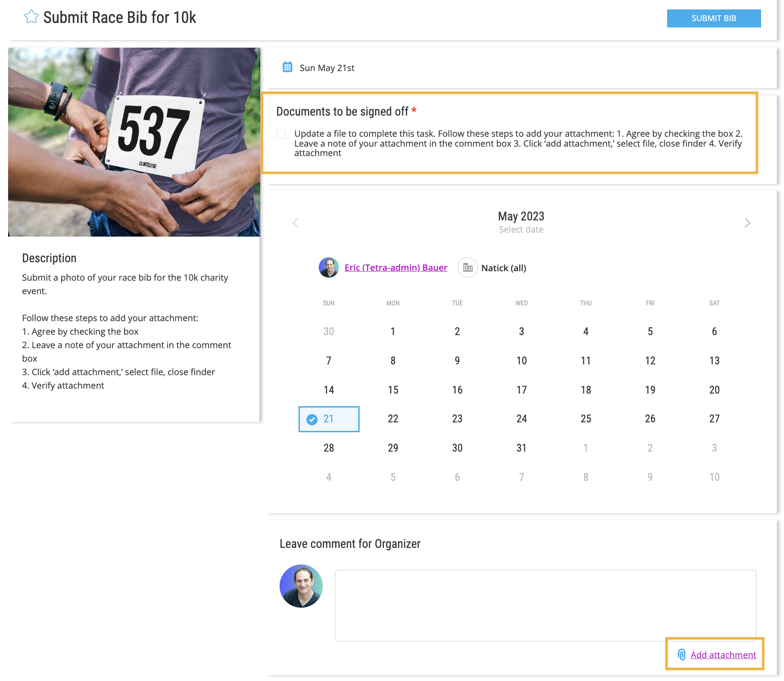Image resolution: width=784 pixels, height=681 pixels.
Task: Click the blue checkmark on May 21
Action: tap(312, 420)
